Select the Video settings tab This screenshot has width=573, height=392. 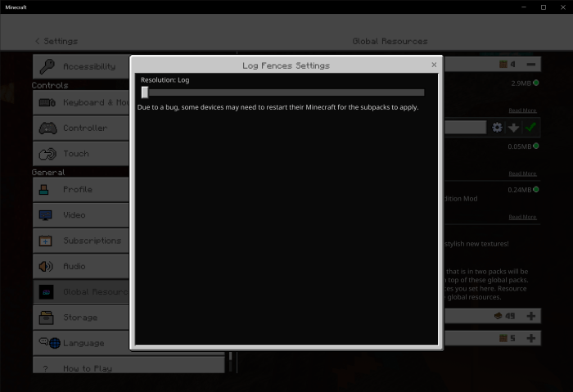click(x=81, y=215)
